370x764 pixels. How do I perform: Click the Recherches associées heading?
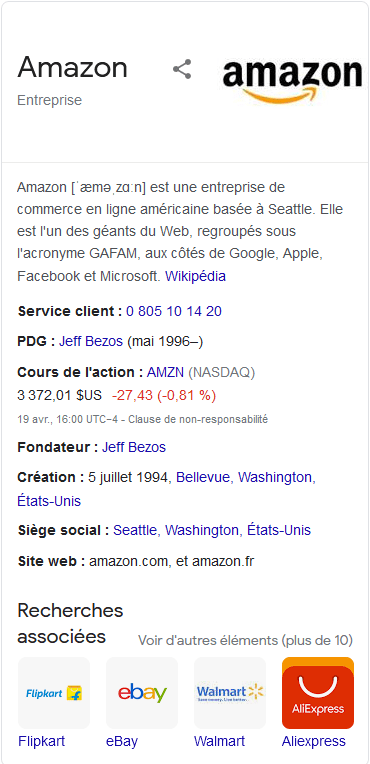[x=70, y=623]
